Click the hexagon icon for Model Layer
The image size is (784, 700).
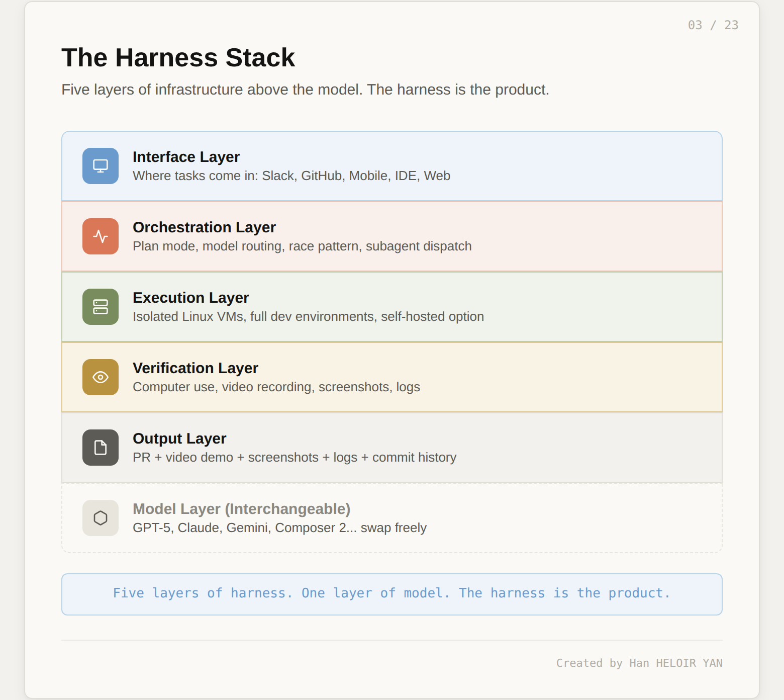[x=101, y=518]
